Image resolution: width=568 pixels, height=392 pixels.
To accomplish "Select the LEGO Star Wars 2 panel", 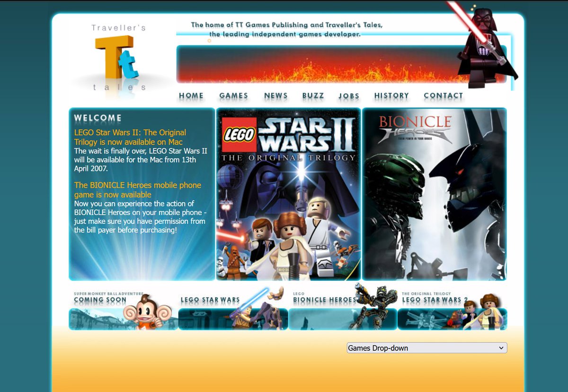I will click(x=452, y=312).
